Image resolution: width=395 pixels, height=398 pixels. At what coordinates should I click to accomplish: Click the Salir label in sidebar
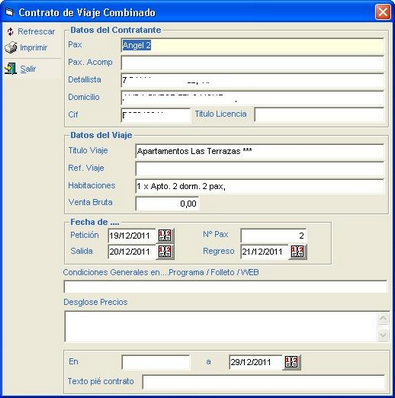28,69
